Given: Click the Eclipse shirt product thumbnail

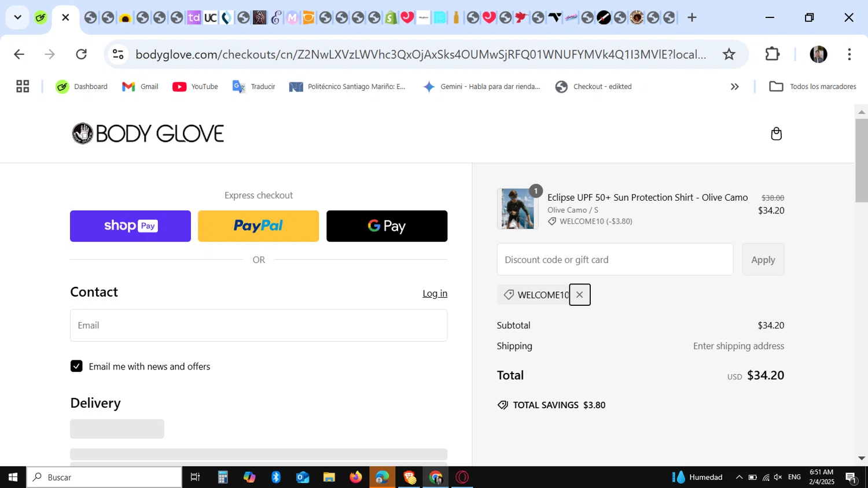Looking at the screenshot, I should coord(517,209).
